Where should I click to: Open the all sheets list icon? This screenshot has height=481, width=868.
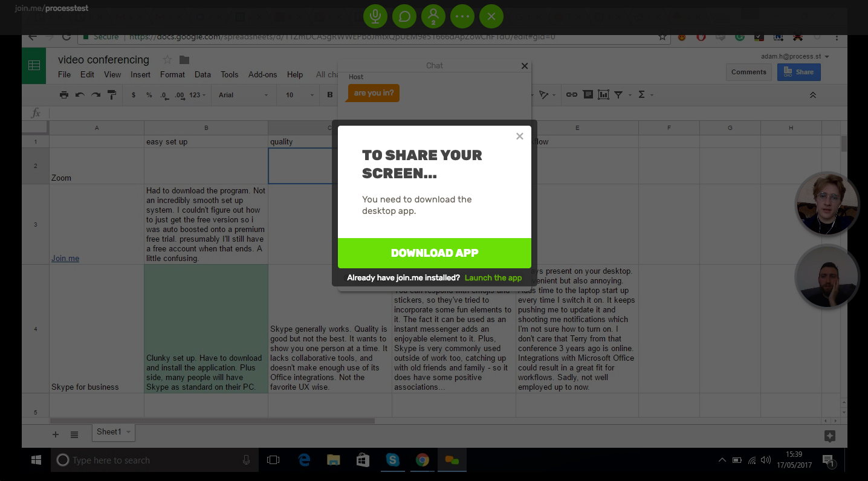74,434
